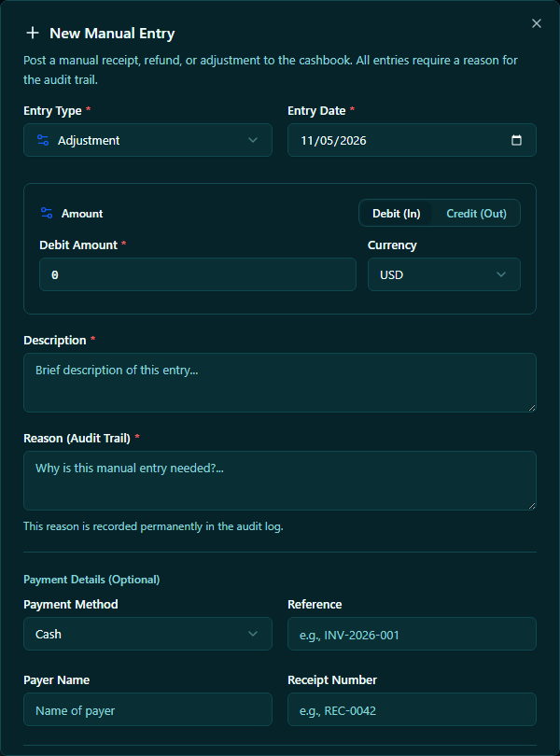The image size is (560, 756).
Task: Click the Reason textarea resize handle
Action: pyautogui.click(x=532, y=506)
